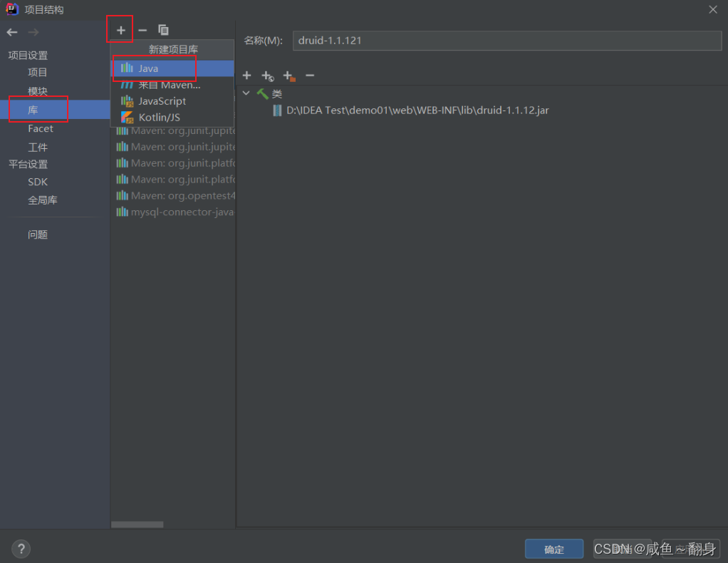This screenshot has width=728, height=563.
Task: Open the SDK platform settings page
Action: click(38, 182)
